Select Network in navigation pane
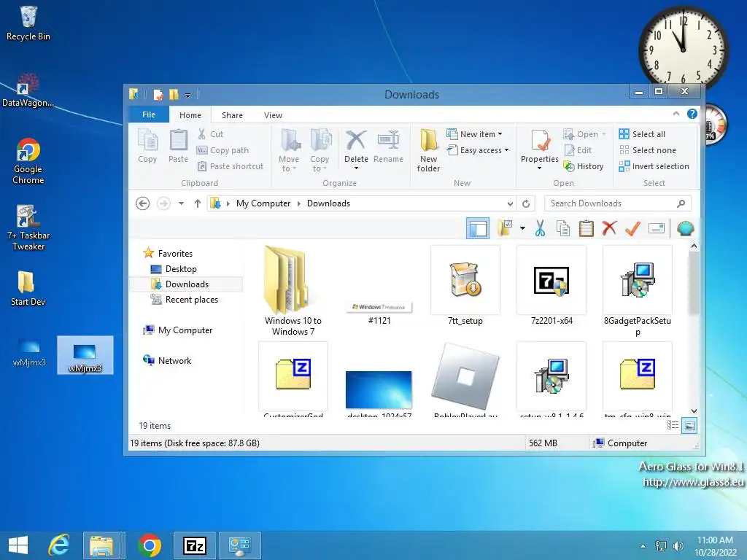The height and width of the screenshot is (560, 747). click(174, 360)
